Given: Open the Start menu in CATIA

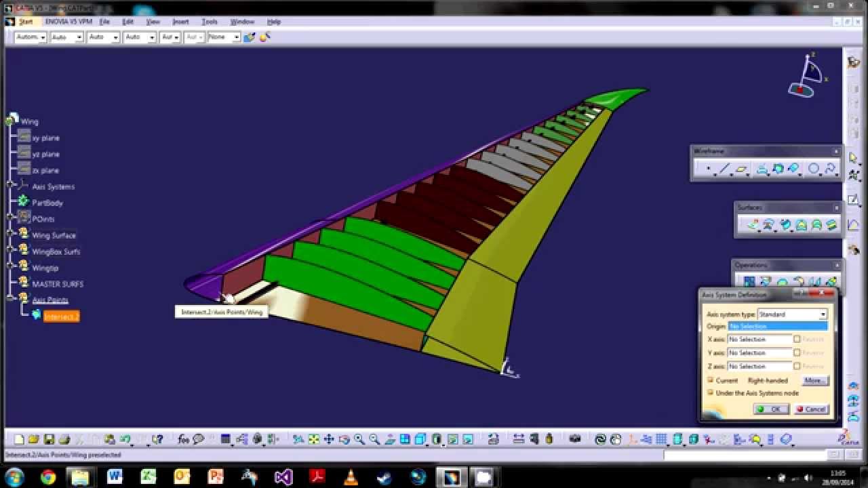Looking at the screenshot, I should (x=26, y=22).
